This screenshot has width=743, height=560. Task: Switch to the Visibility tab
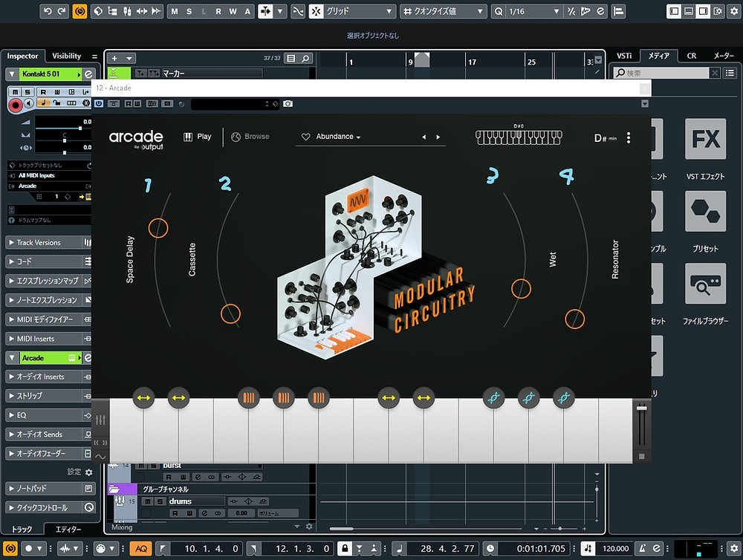(66, 56)
